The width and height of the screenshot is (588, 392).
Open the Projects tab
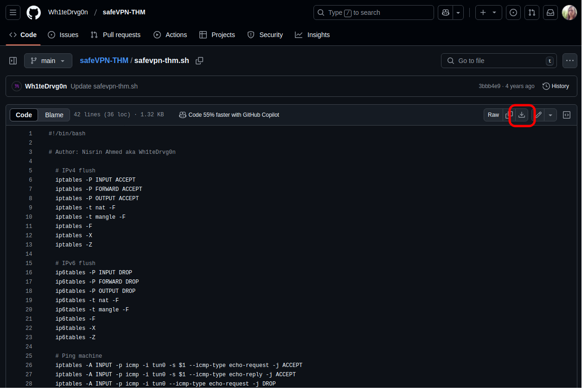tap(217, 35)
